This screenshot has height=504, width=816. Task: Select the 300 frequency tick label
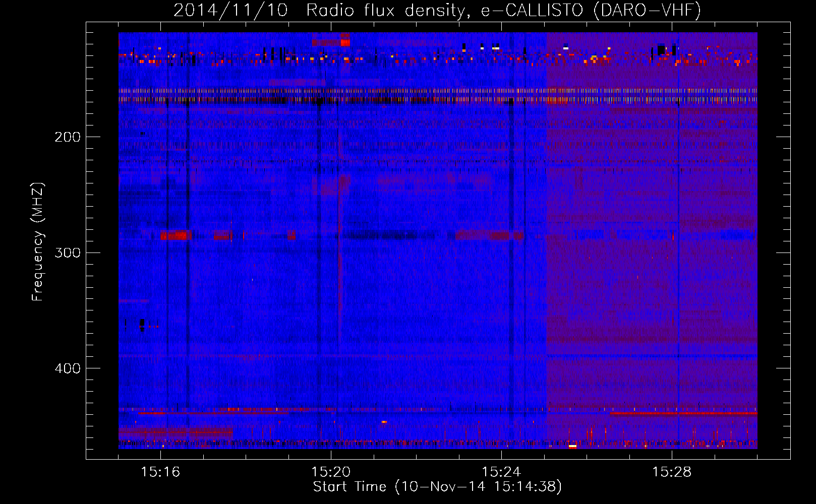coord(68,253)
